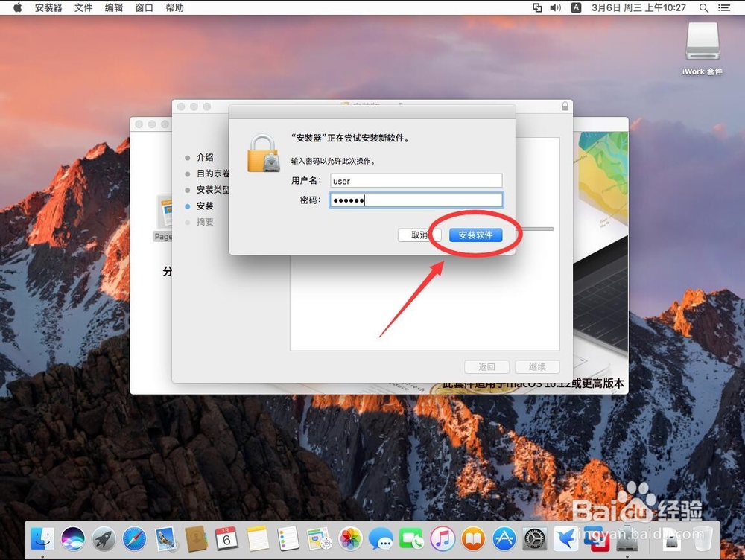Open App Store icon in dock
Viewport: 745px width, 560px height.
pos(504,538)
